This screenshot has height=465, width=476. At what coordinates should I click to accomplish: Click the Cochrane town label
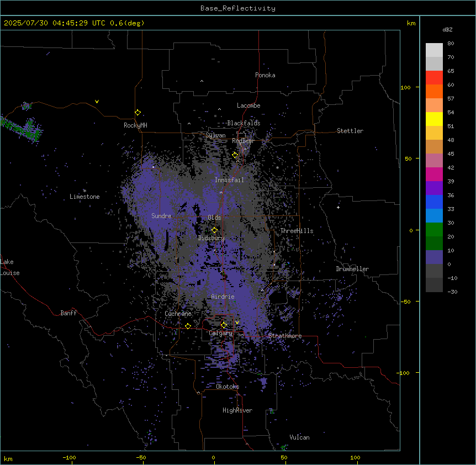(x=178, y=314)
